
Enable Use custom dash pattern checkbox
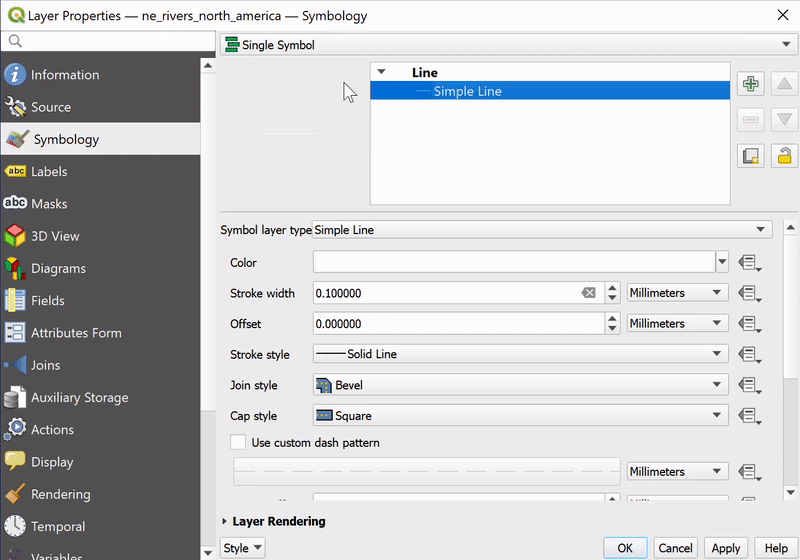[x=238, y=442]
